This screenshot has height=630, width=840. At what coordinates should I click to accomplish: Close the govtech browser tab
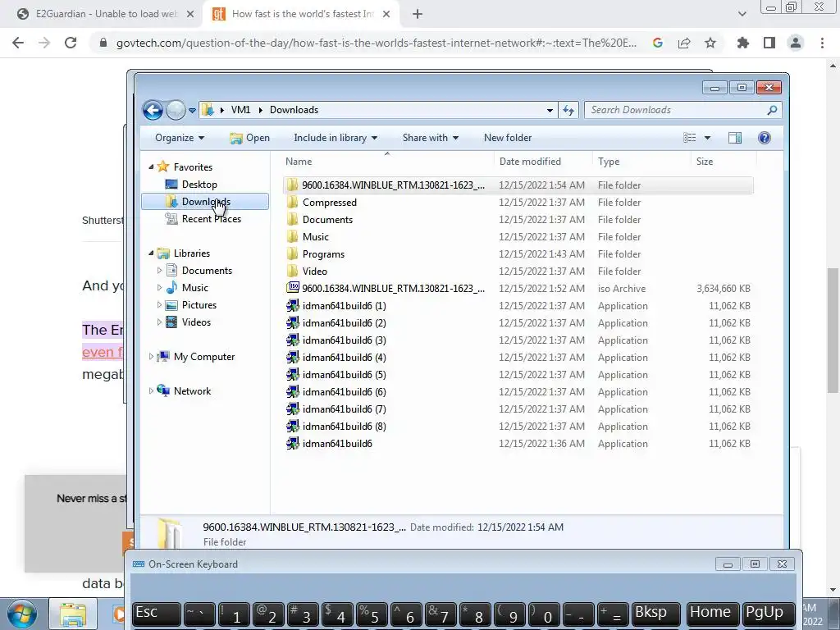pyautogui.click(x=386, y=14)
